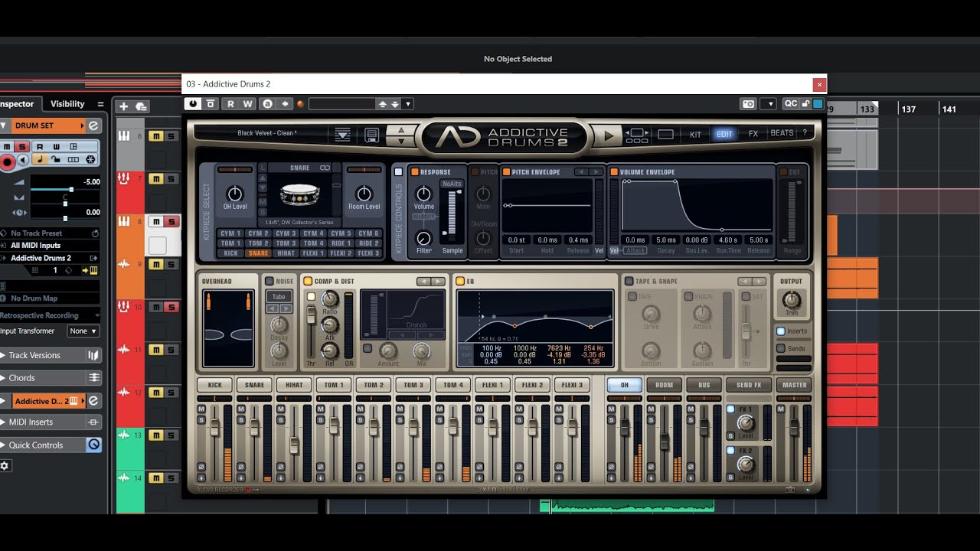This screenshot has height=551, width=980.
Task: Open the BEATS page
Action: pyautogui.click(x=782, y=133)
